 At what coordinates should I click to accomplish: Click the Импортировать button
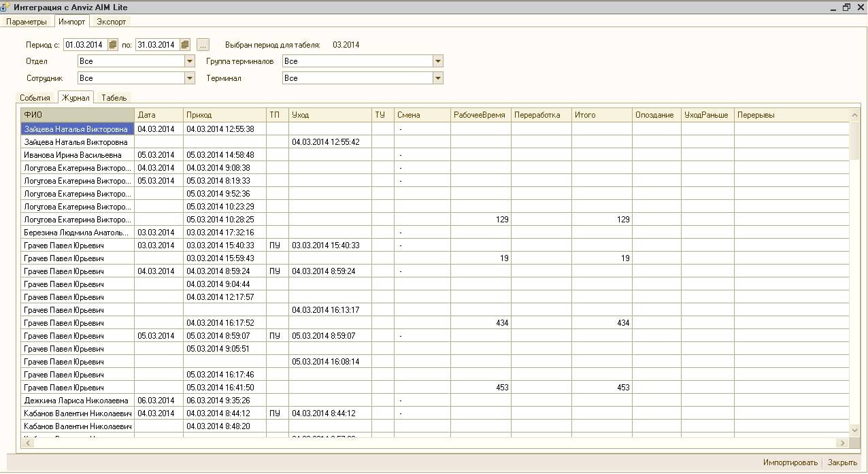790,462
